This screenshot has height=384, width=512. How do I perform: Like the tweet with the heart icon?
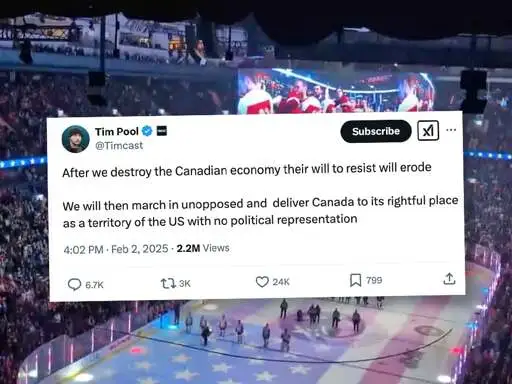pyautogui.click(x=262, y=282)
